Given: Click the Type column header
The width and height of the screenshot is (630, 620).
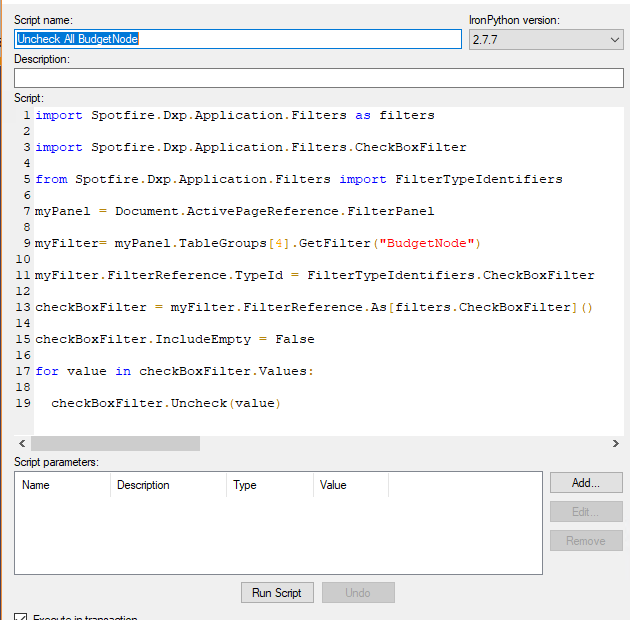Looking at the screenshot, I should (270, 485).
